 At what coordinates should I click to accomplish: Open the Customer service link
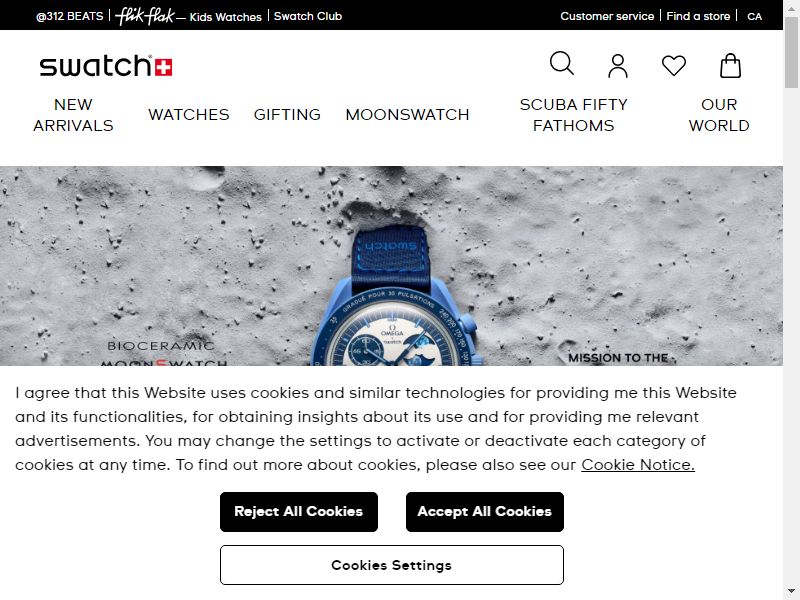[x=607, y=16]
